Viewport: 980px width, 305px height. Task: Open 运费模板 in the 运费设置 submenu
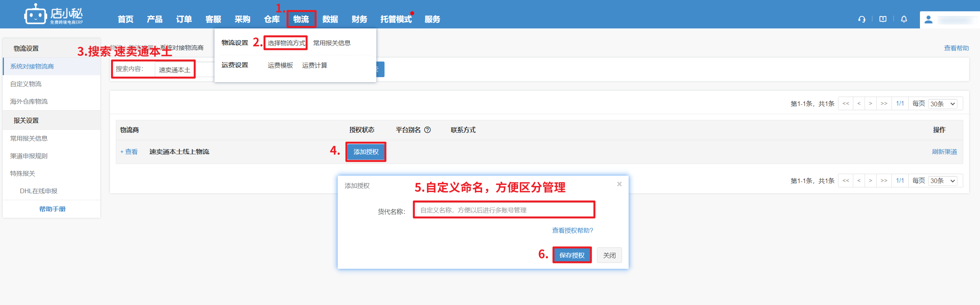pyautogui.click(x=280, y=65)
